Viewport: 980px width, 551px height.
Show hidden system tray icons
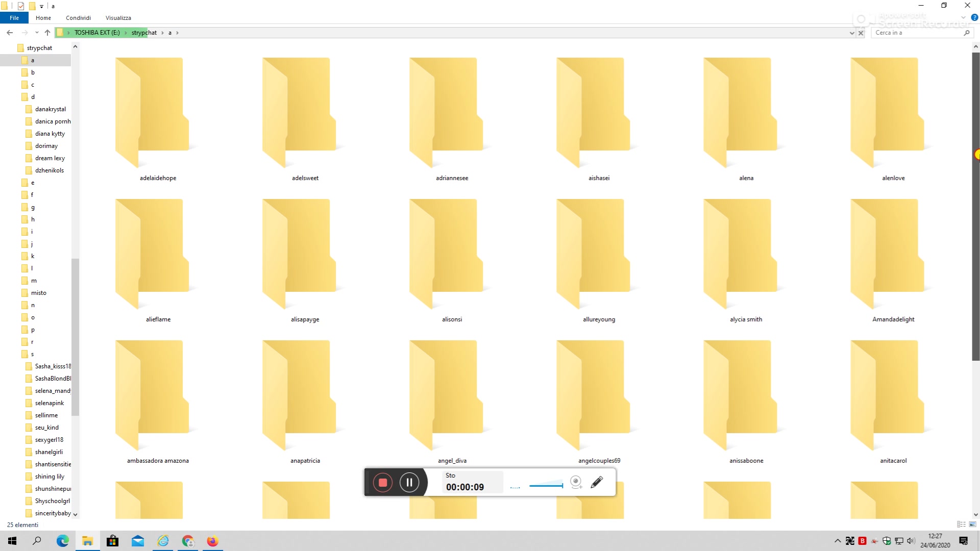[x=838, y=541]
